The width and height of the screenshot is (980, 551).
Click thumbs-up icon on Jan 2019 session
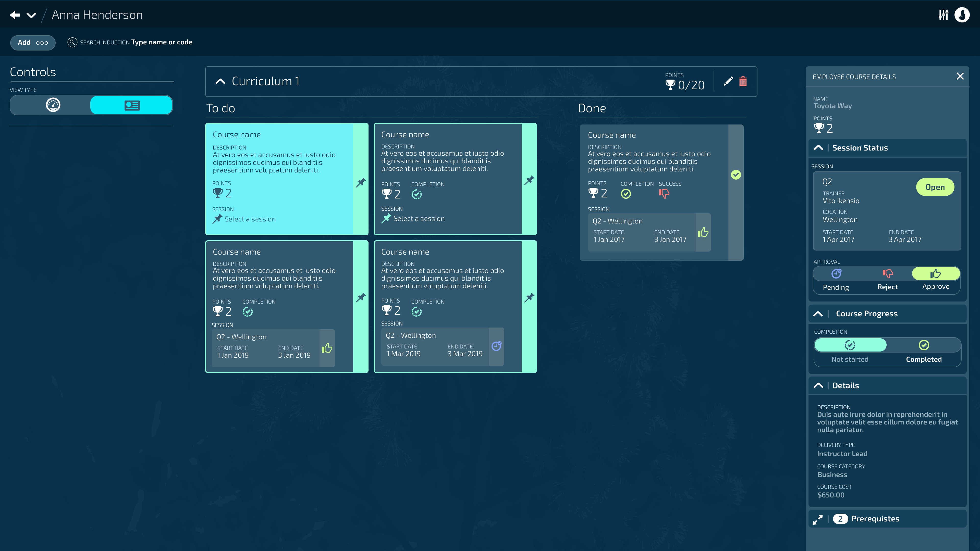pos(327,348)
